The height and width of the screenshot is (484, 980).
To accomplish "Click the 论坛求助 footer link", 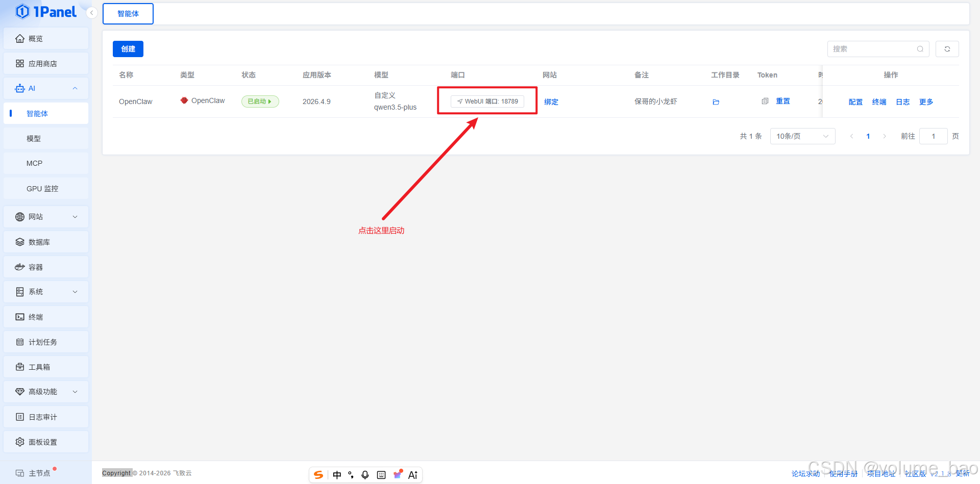I will pyautogui.click(x=806, y=474).
